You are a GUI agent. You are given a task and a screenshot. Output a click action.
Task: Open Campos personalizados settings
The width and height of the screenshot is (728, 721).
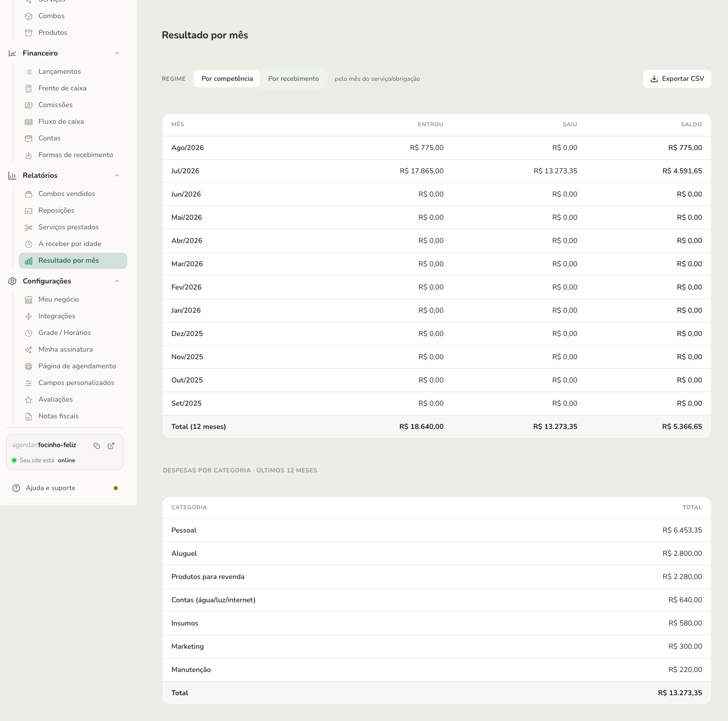click(x=73, y=383)
